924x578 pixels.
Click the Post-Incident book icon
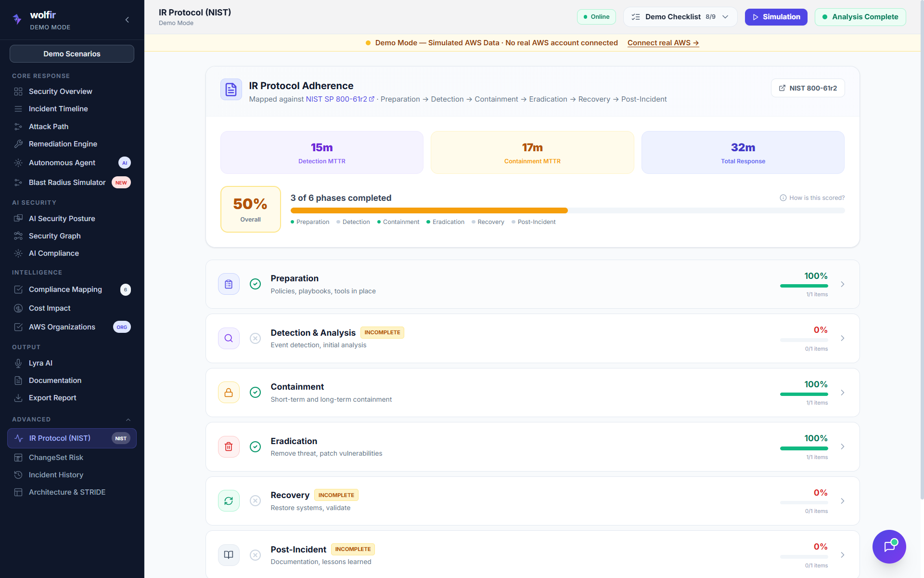pyautogui.click(x=229, y=555)
